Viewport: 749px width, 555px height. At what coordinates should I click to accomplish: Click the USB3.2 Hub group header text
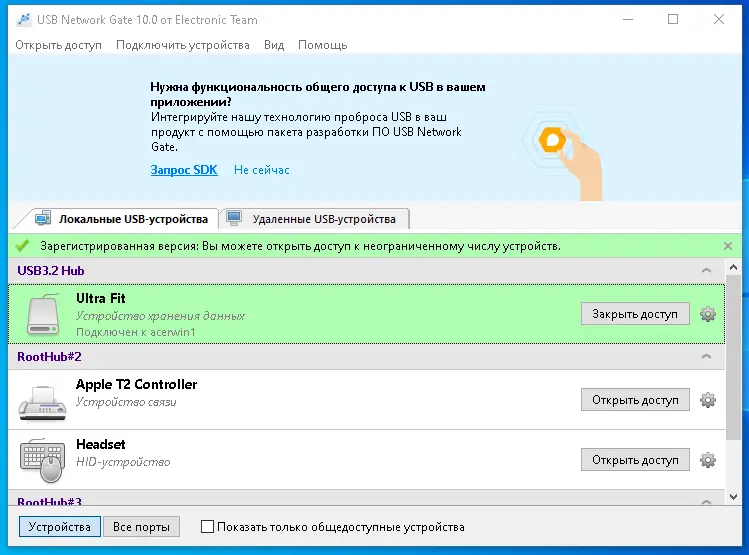click(51, 271)
